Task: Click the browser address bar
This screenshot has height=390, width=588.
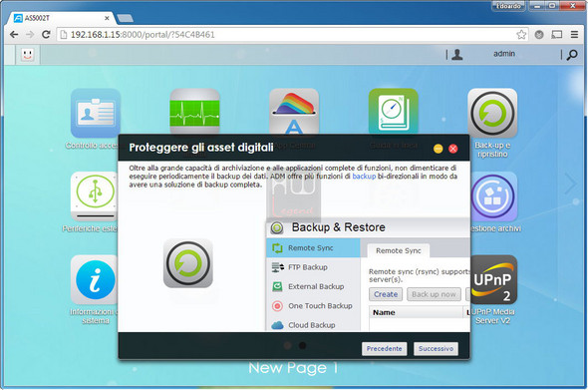Action: [292, 35]
